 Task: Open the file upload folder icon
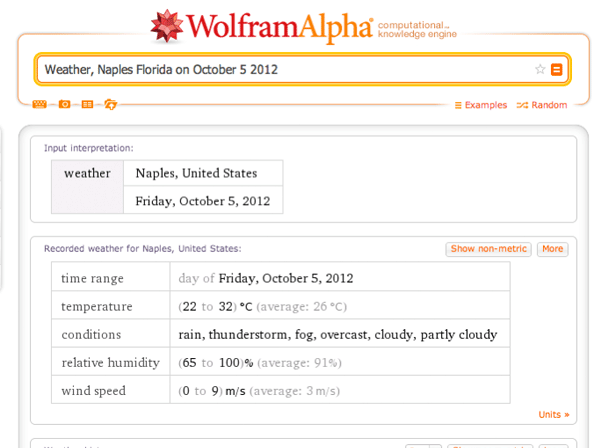(x=111, y=104)
